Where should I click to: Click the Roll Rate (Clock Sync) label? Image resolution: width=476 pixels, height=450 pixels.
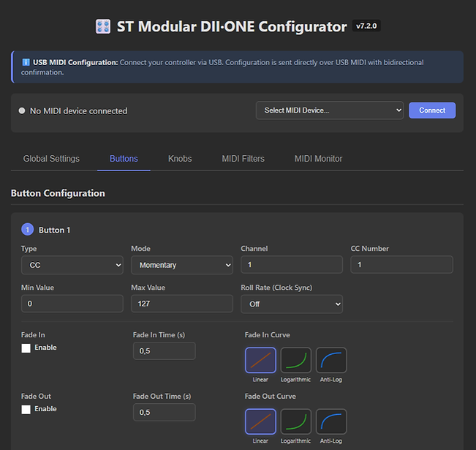276,288
